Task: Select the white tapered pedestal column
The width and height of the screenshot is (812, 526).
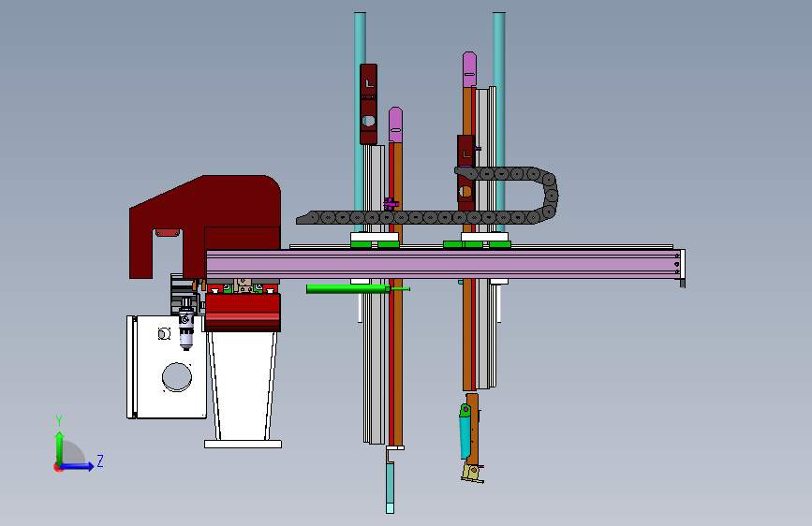Action: (x=243, y=386)
